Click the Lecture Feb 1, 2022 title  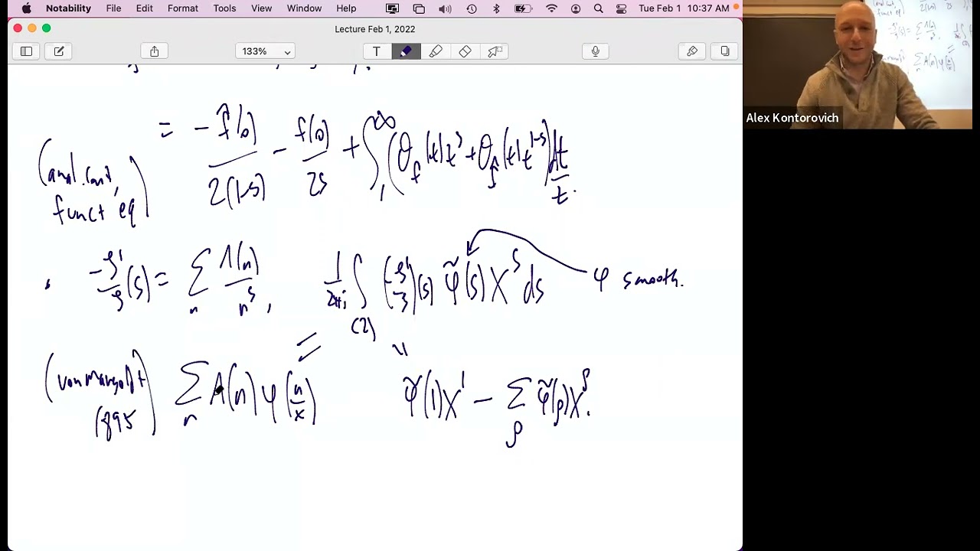pyautogui.click(x=374, y=29)
